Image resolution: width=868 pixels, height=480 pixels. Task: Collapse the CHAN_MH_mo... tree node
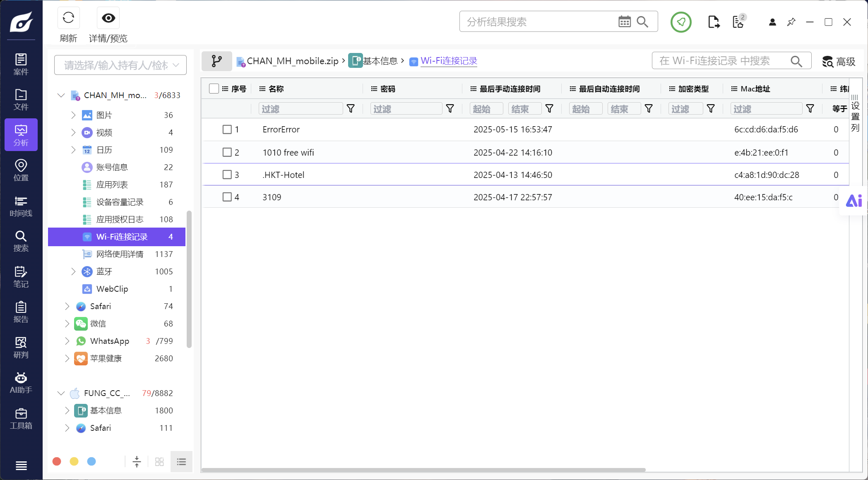point(61,96)
